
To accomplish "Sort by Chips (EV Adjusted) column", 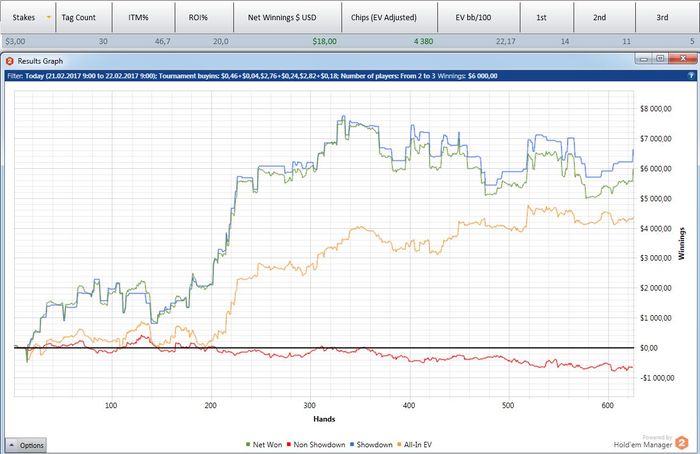I will (389, 17).
